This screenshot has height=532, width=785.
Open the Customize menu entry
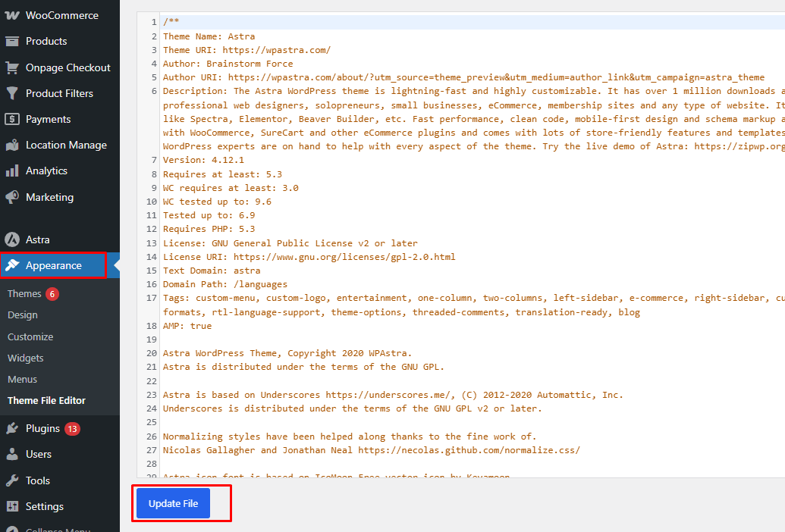pos(30,336)
